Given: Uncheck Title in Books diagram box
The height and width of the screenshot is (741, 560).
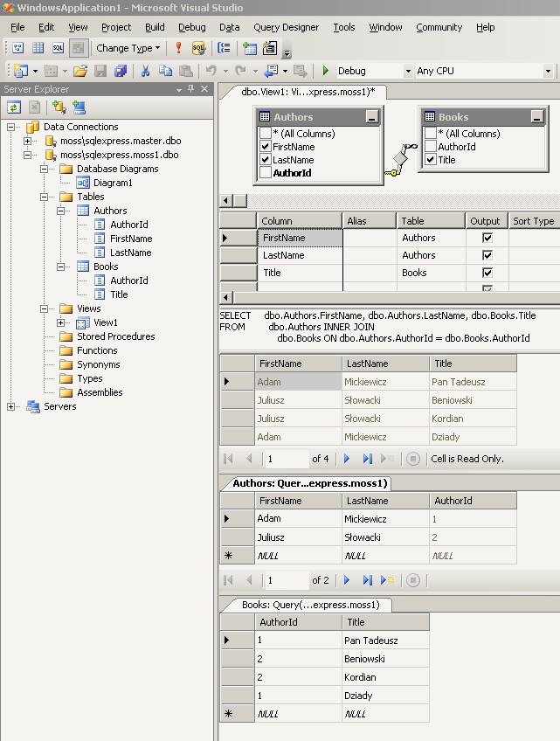Looking at the screenshot, I should pyautogui.click(x=430, y=160).
